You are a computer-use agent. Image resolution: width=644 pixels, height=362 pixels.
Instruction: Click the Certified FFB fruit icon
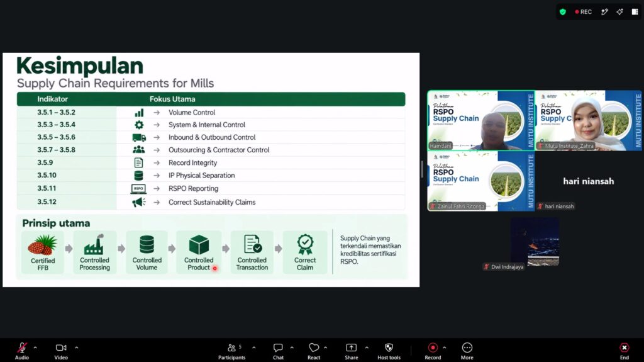[x=43, y=245]
